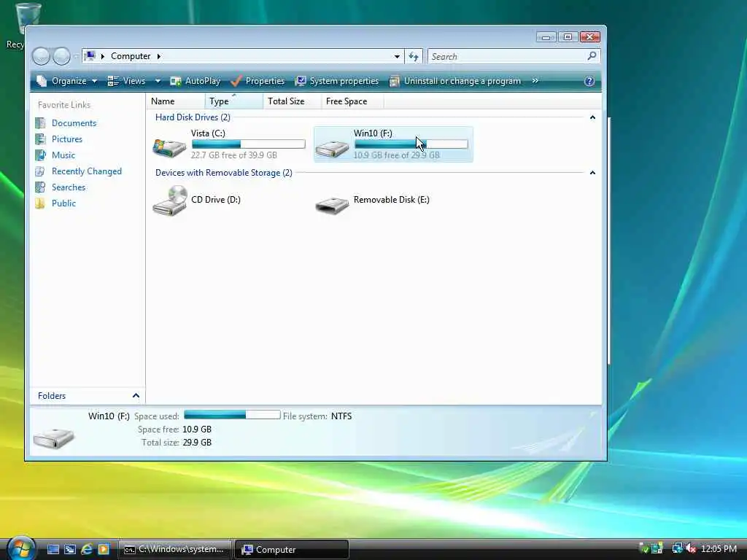Viewport: 747px width, 560px height.
Task: Open Documents favorite link
Action: [x=74, y=122]
